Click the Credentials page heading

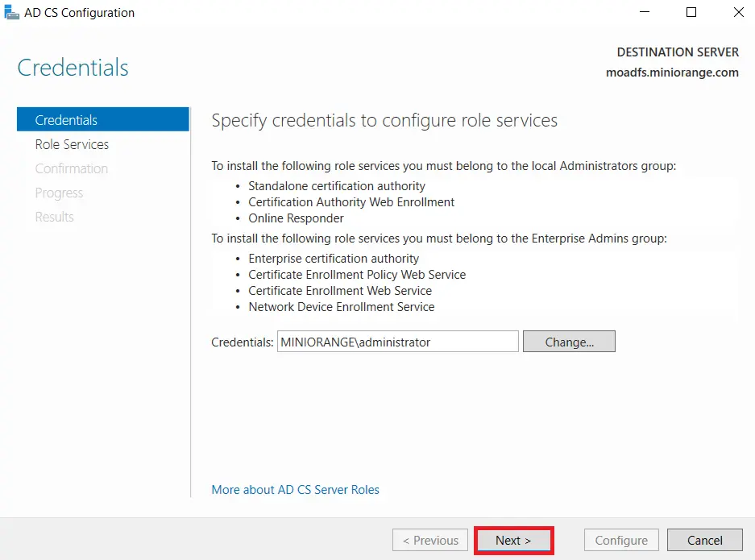point(73,68)
